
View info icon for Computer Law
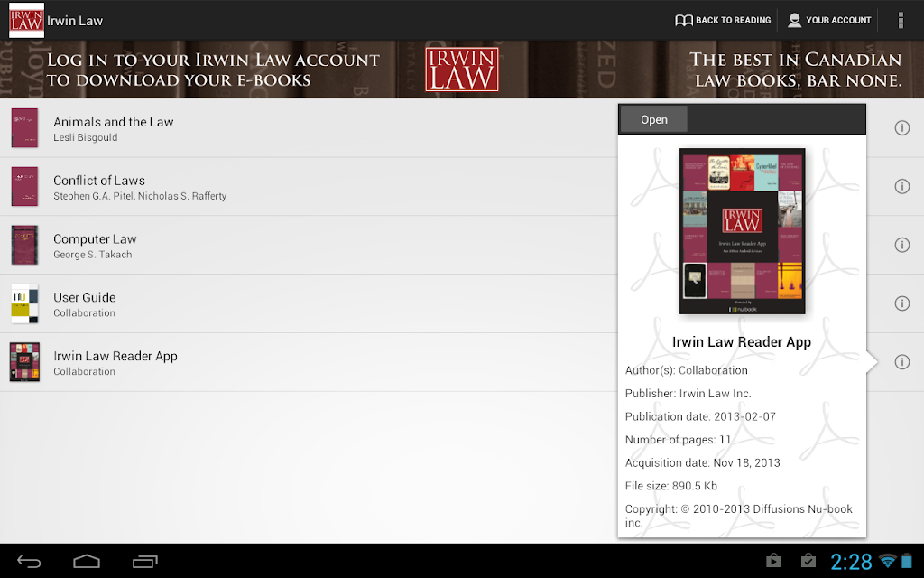(x=901, y=245)
